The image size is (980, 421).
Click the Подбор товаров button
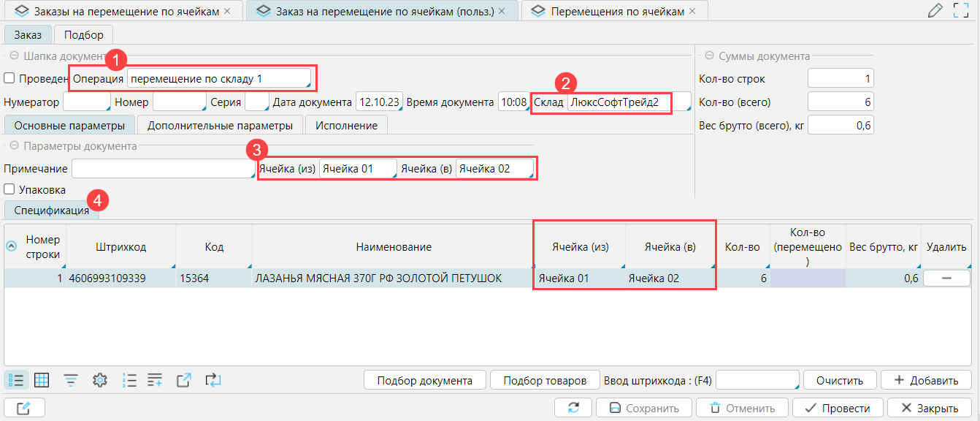[x=545, y=380]
